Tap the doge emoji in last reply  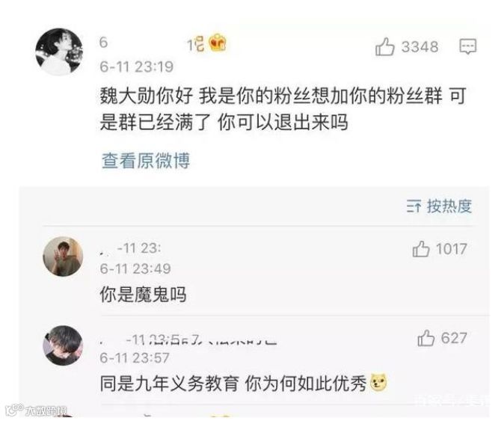pos(378,383)
